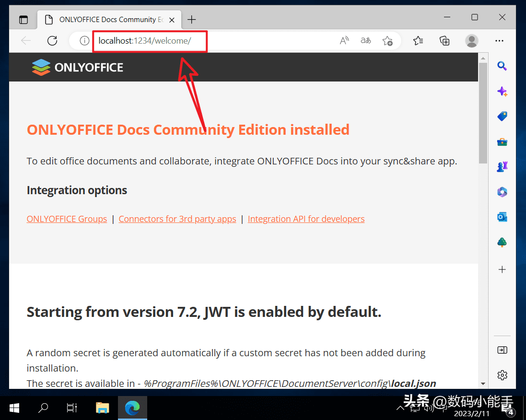Screen dimensions: 526x420
Task: Click the user profile avatar
Action: click(x=472, y=41)
